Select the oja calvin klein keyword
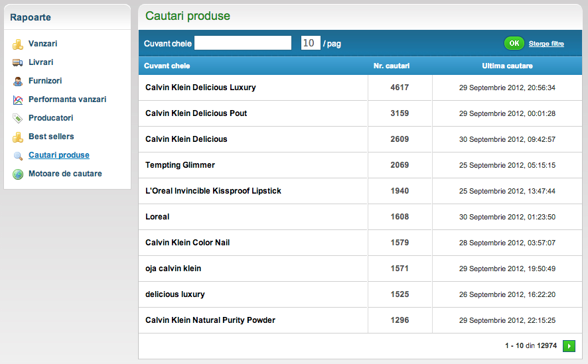588x364 pixels. (x=173, y=269)
